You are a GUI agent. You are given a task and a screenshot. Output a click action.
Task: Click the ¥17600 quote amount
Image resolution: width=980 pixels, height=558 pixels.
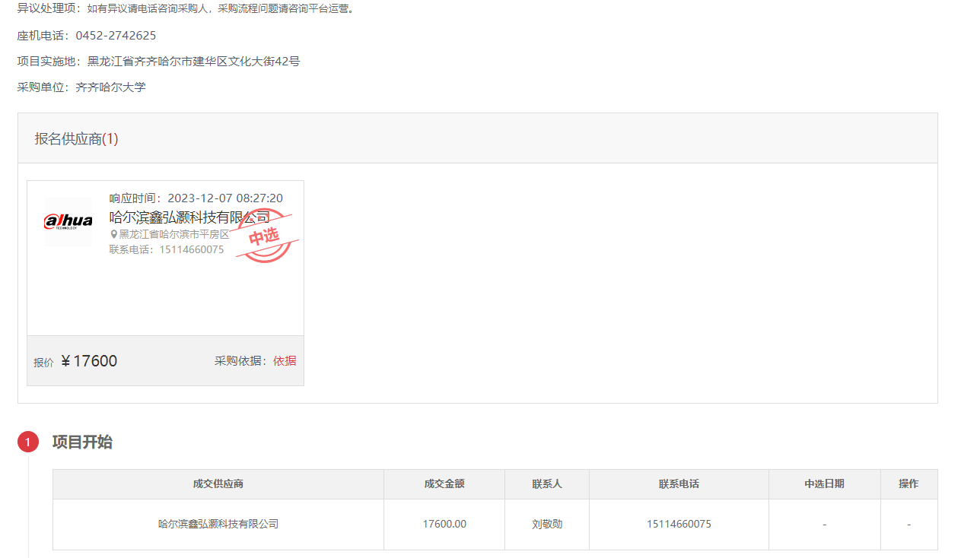pos(89,361)
